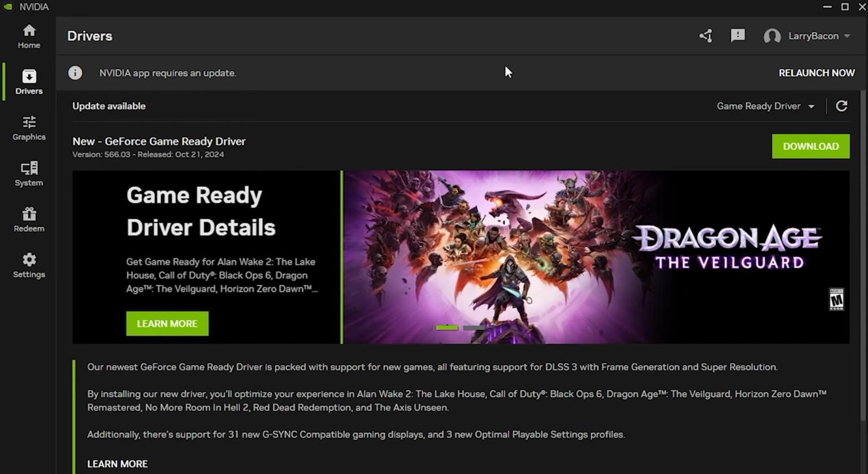Switch to the second carousel slide indicator
The width and height of the screenshot is (868, 474).
[x=474, y=328]
